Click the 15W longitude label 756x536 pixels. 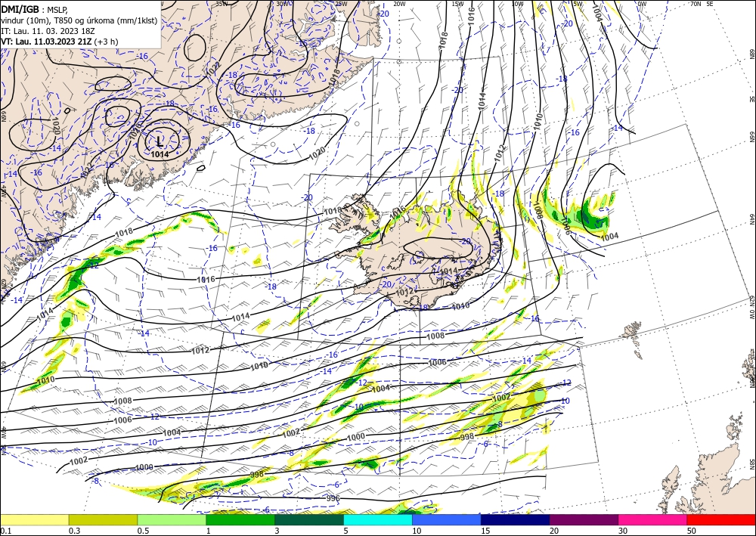(457, 3)
